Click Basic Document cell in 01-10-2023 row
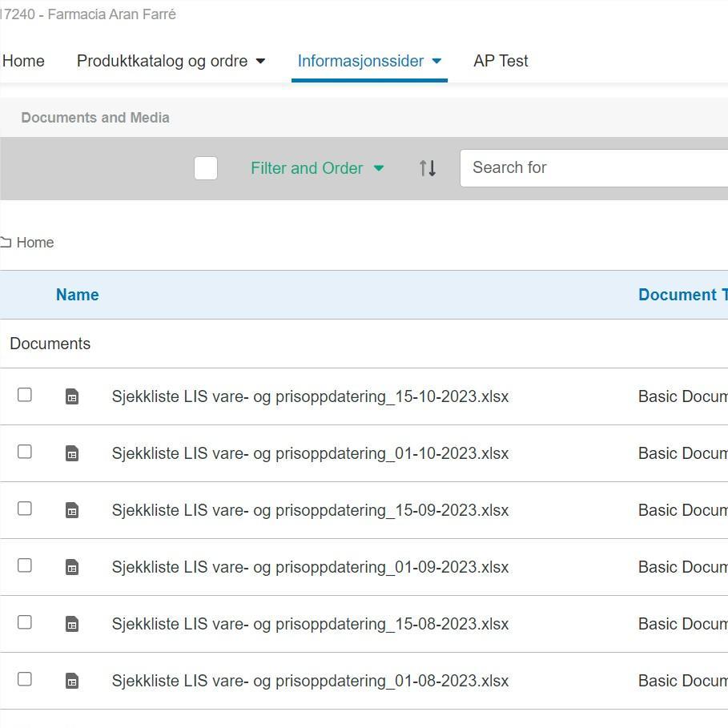This screenshot has width=728, height=728. point(683,453)
